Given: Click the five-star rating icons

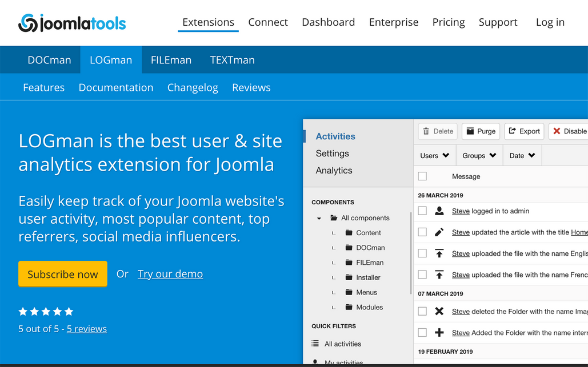Looking at the screenshot, I should pos(46,312).
